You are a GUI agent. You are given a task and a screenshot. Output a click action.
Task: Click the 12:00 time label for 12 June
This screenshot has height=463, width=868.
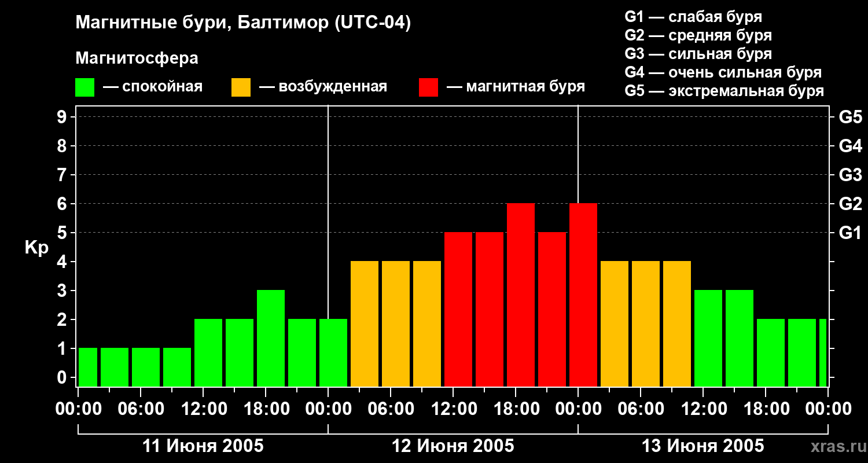(453, 409)
